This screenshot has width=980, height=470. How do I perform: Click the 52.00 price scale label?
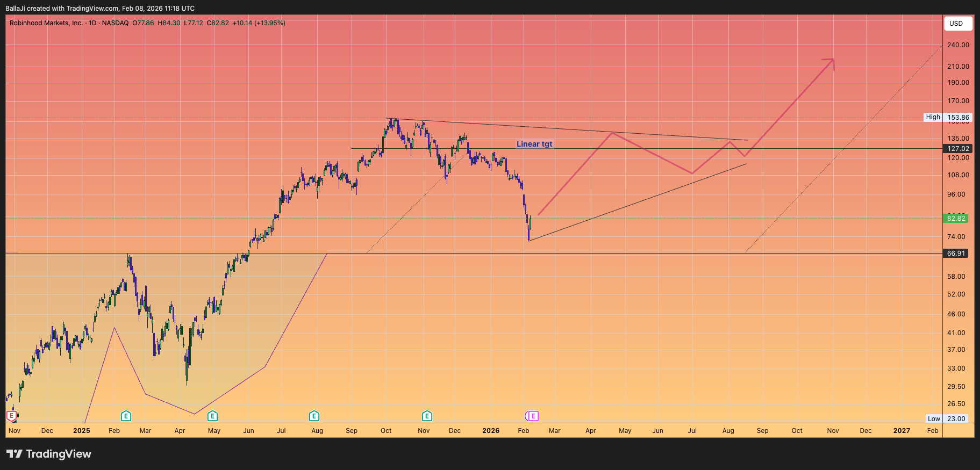[956, 294]
